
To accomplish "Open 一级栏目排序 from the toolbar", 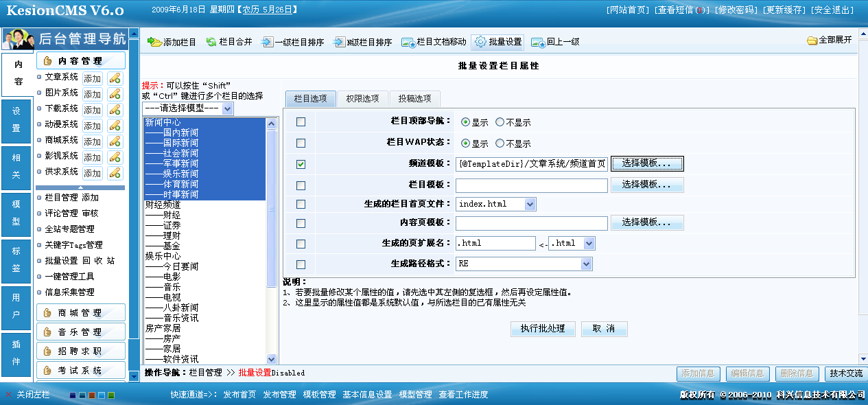I will [x=268, y=43].
